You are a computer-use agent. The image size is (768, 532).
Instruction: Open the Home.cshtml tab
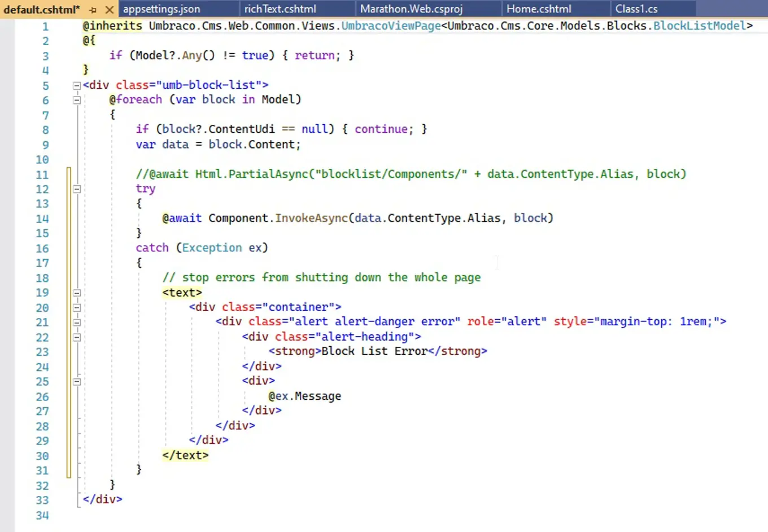click(539, 9)
